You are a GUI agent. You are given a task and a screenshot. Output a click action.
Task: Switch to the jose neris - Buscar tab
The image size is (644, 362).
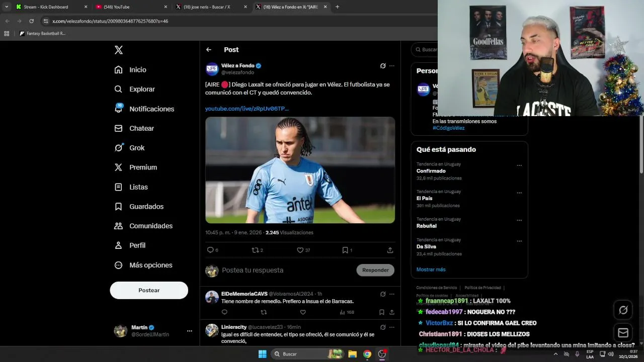tap(211, 7)
